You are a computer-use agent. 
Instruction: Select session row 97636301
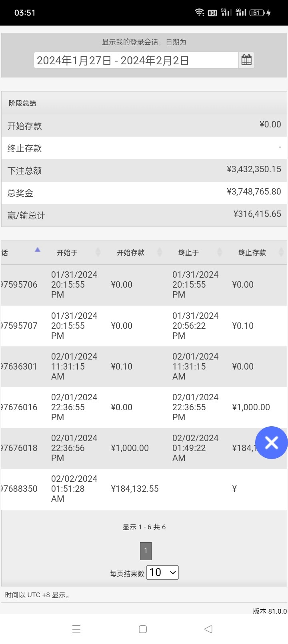click(19, 367)
